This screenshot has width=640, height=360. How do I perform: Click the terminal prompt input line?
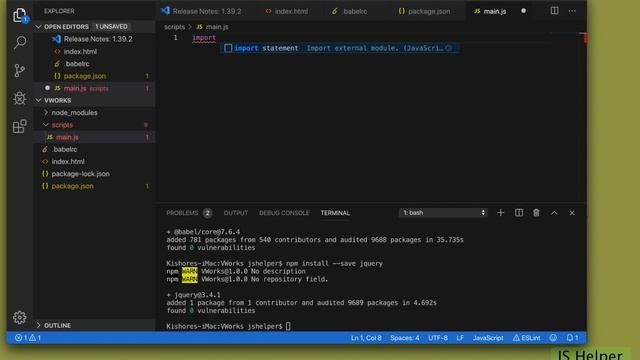pyautogui.click(x=229, y=326)
